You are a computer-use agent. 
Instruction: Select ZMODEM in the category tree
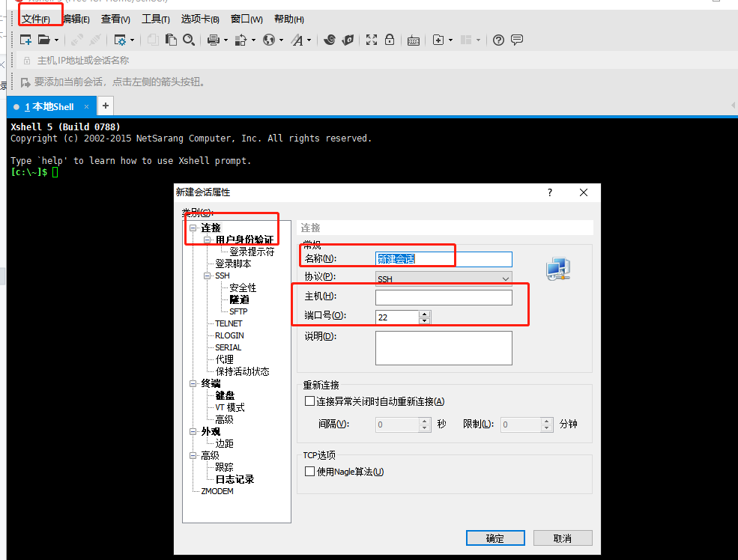point(217,491)
